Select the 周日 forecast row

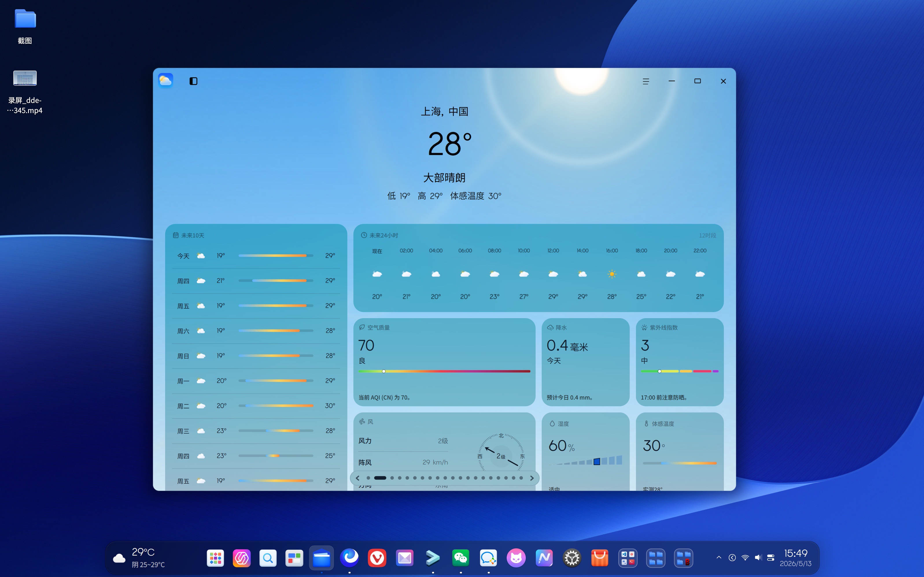click(x=256, y=356)
